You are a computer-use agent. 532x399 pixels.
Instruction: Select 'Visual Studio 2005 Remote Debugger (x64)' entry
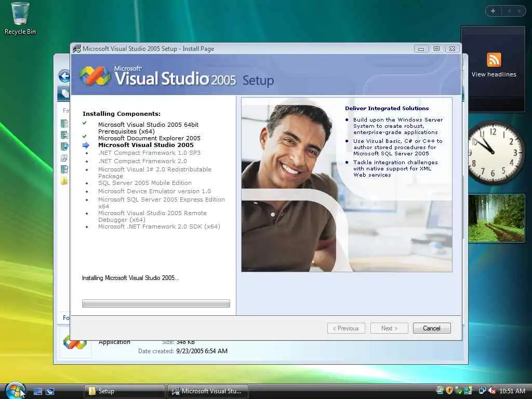(152, 217)
